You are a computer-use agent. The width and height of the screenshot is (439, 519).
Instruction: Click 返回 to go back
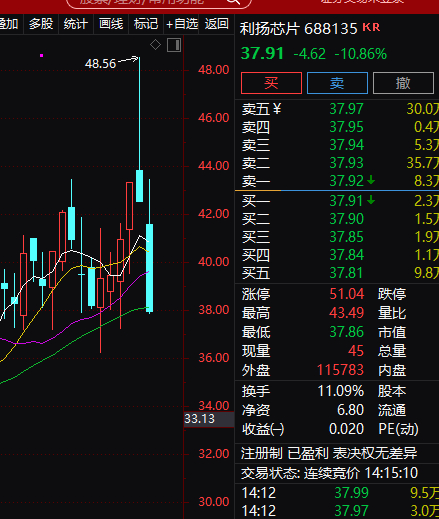[217, 24]
